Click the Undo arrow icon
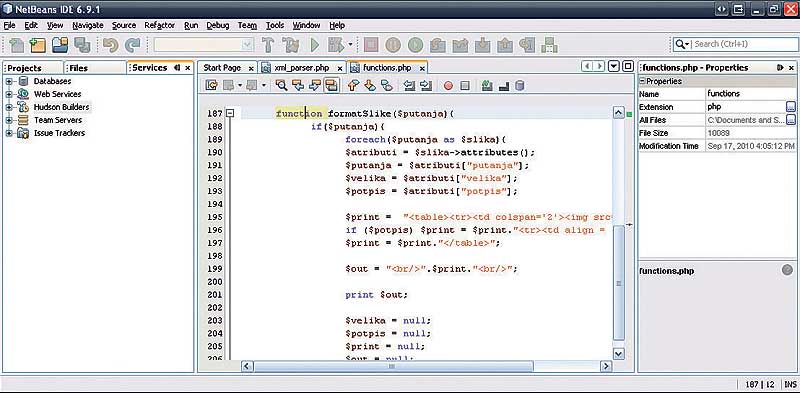The image size is (800, 393). [110, 45]
